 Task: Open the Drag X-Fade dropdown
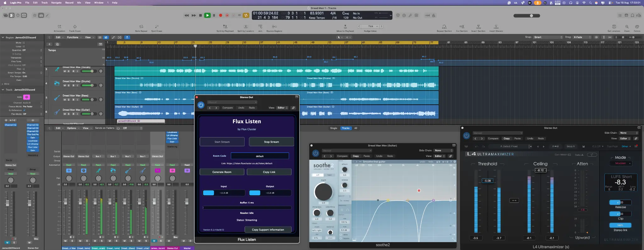(x=582, y=37)
